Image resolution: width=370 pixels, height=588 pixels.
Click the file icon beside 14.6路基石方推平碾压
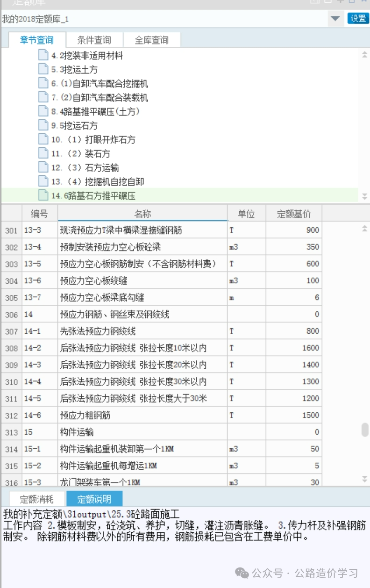coord(43,195)
